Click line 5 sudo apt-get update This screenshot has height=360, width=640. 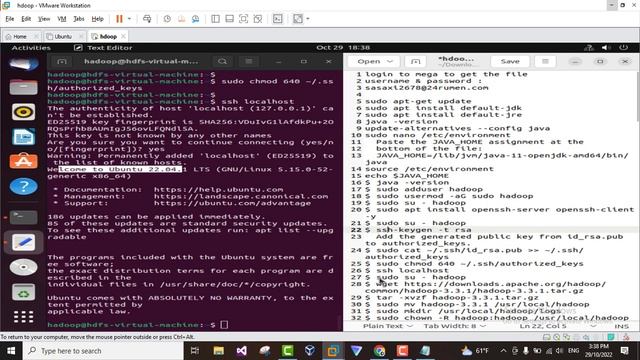pyautogui.click(x=418, y=101)
